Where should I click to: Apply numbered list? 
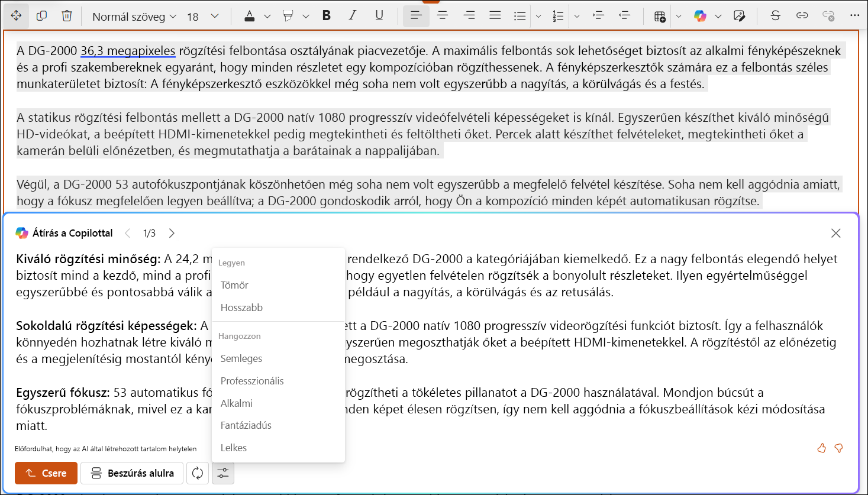coord(558,16)
